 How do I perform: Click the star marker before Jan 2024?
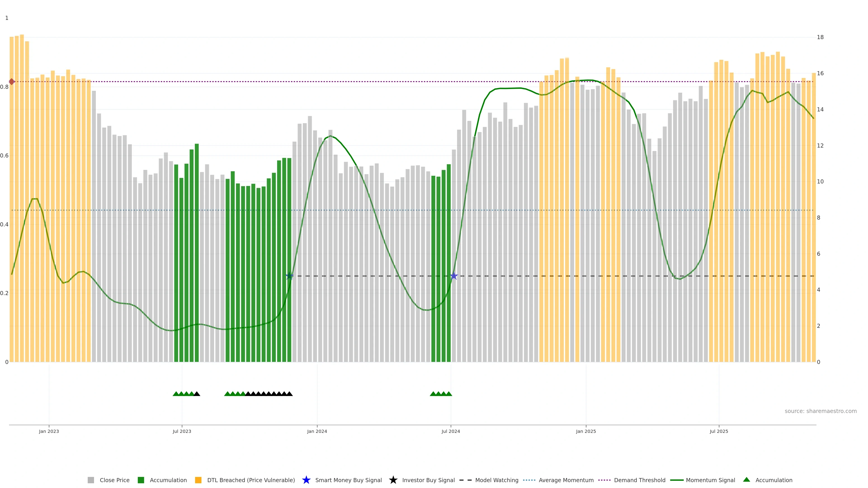point(289,276)
